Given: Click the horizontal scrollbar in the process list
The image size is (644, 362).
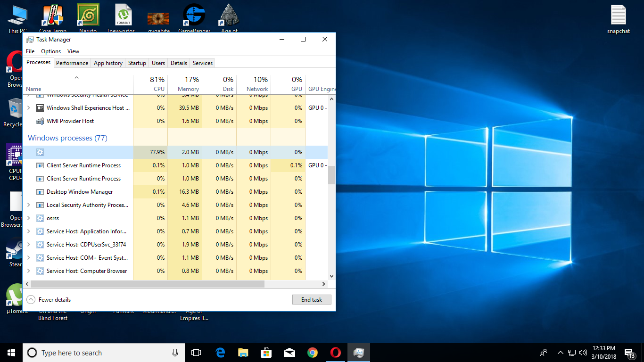Looking at the screenshot, I should tap(147, 284).
